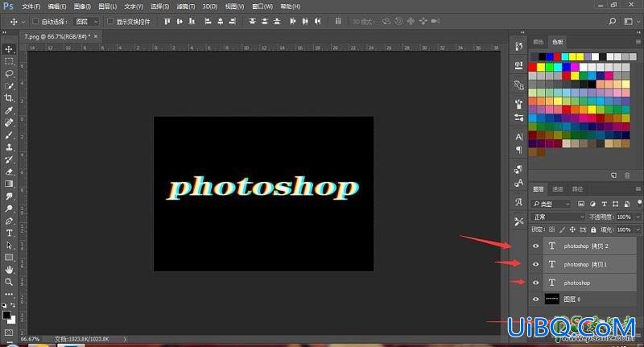
Task: Click the 图层 0 layer thumbnail
Action: [551, 299]
